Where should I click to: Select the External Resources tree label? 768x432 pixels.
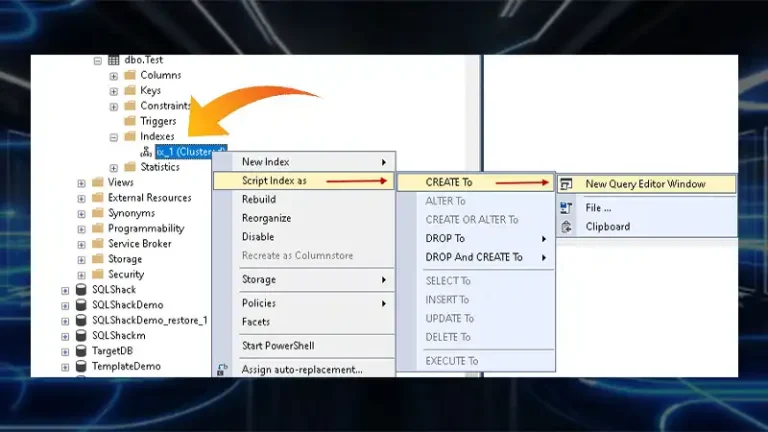pyautogui.click(x=149, y=197)
